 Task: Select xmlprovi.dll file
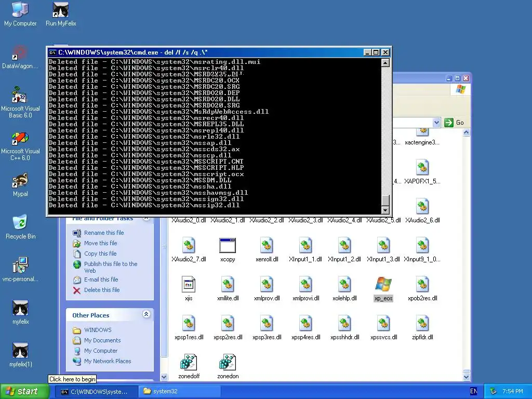tap(305, 289)
